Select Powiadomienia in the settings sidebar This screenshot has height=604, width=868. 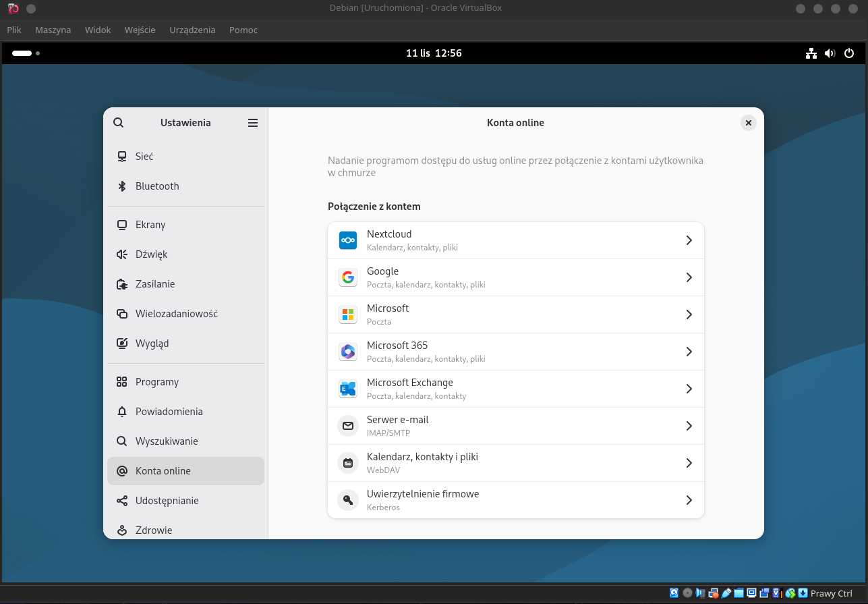click(185, 412)
